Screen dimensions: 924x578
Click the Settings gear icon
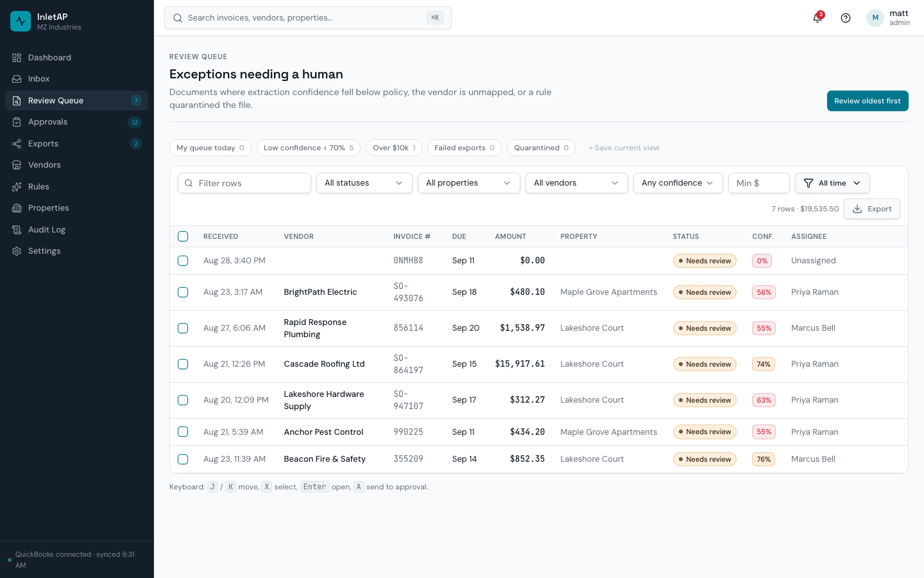pos(17,251)
